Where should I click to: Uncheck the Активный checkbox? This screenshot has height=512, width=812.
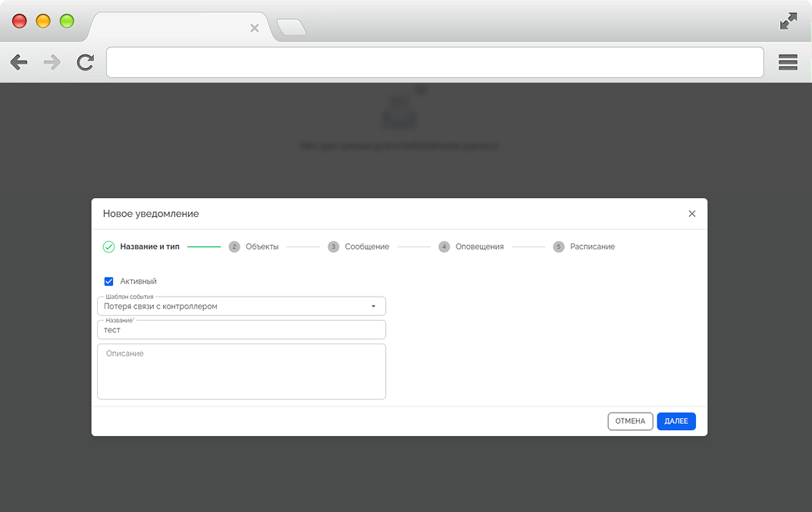[x=108, y=281]
